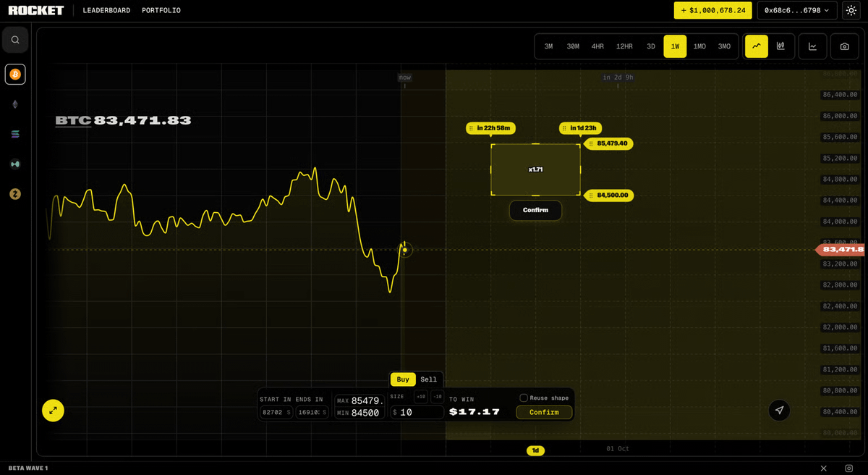Click the current price dot on chart
This screenshot has height=475, width=868.
coord(405,250)
